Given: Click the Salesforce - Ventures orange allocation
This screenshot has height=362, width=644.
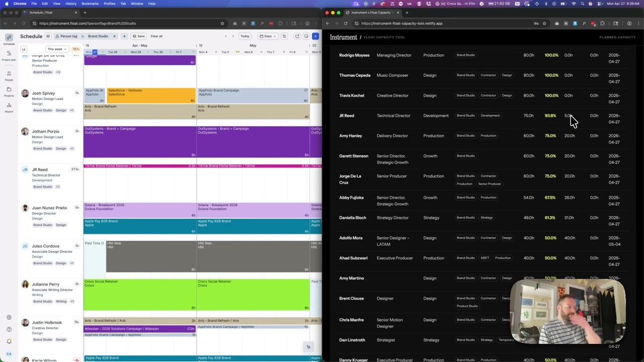Looking at the screenshot, I should tap(151, 96).
